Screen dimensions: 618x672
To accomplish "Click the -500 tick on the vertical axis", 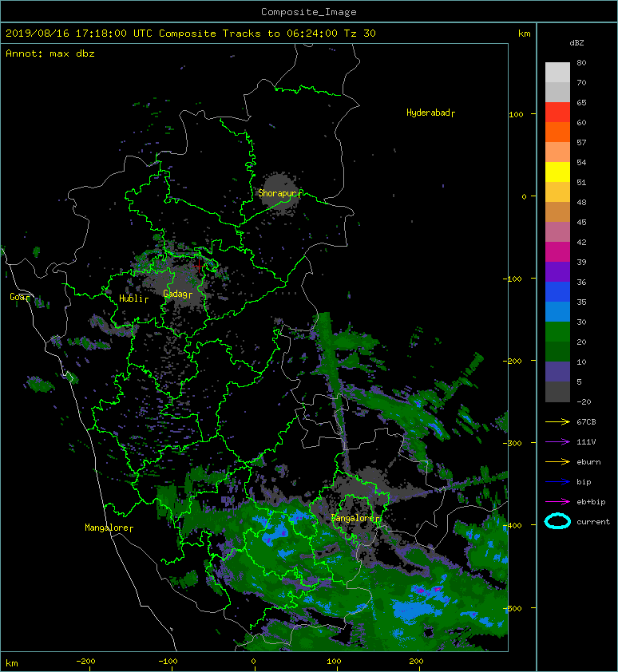I will tap(513, 608).
